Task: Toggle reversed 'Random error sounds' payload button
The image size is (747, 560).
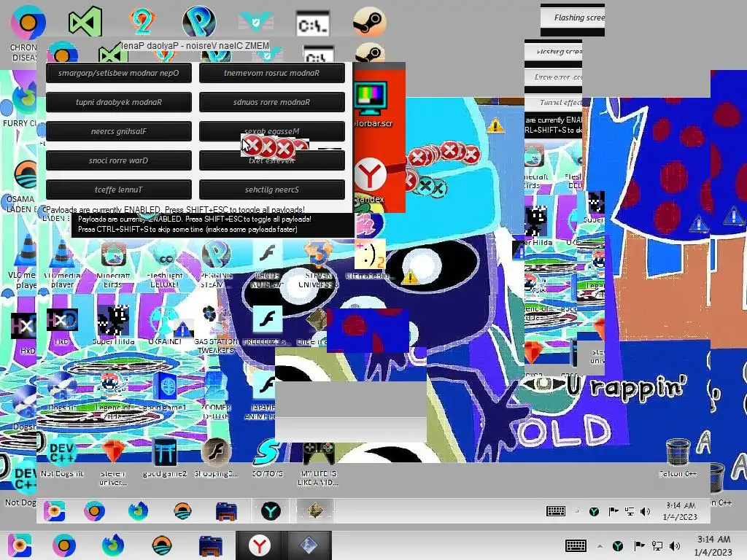Action: (x=271, y=102)
